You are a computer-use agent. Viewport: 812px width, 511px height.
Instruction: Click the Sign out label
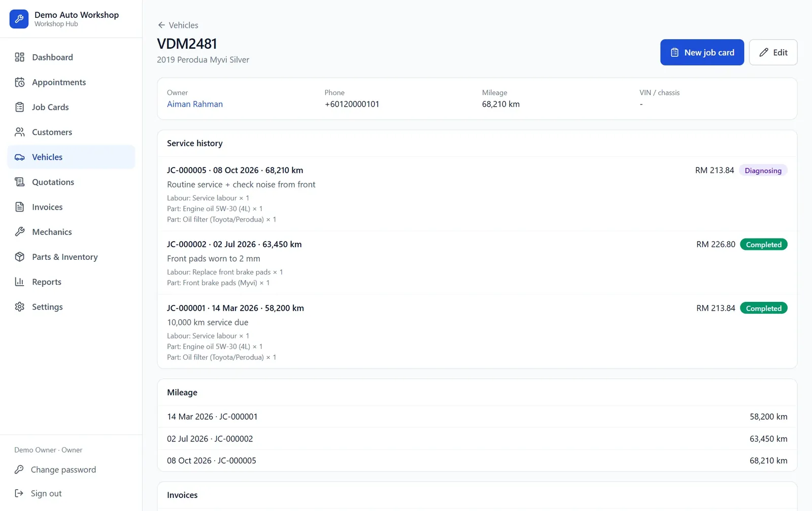click(46, 493)
